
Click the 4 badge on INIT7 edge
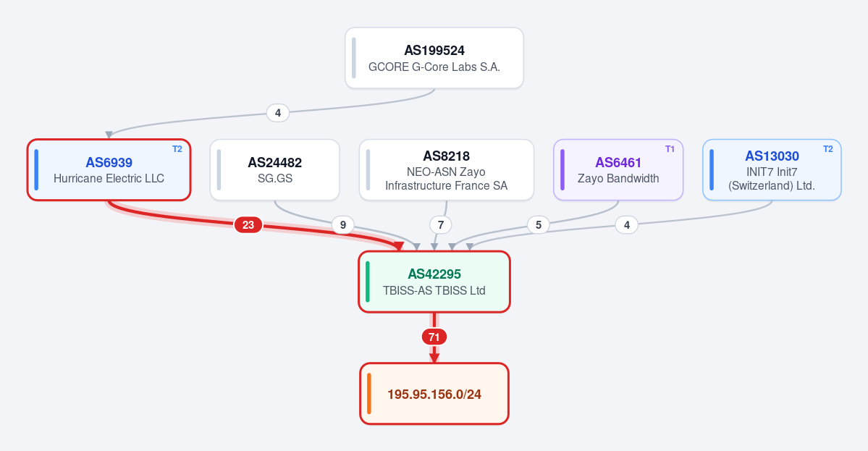(x=627, y=224)
